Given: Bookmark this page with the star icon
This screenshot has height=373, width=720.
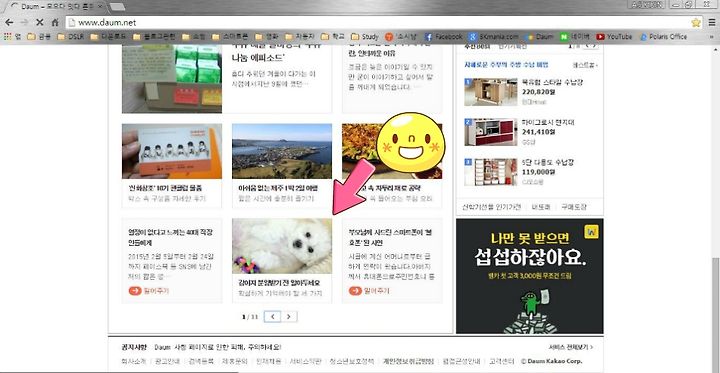Looking at the screenshot, I should coord(696,23).
